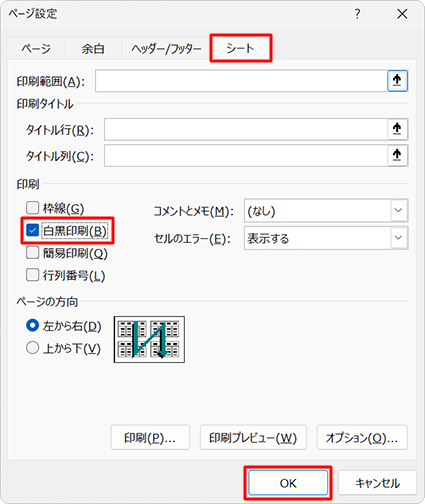
Task: Click the page order preview image
Action: tap(149, 339)
